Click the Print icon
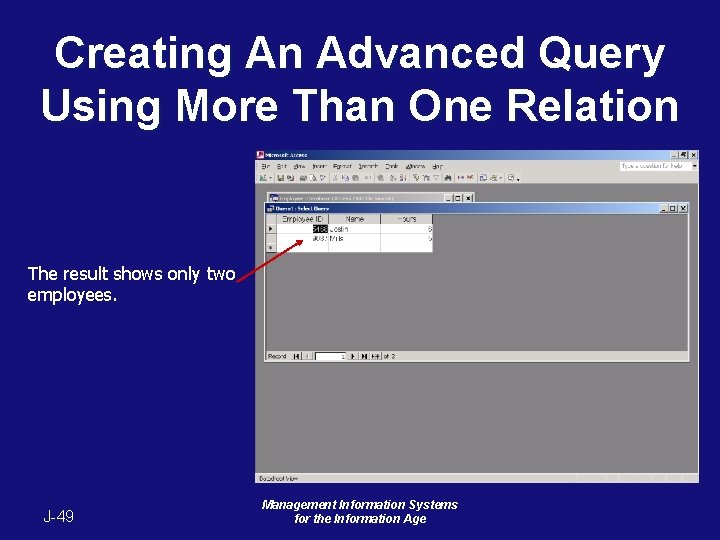 click(303, 178)
